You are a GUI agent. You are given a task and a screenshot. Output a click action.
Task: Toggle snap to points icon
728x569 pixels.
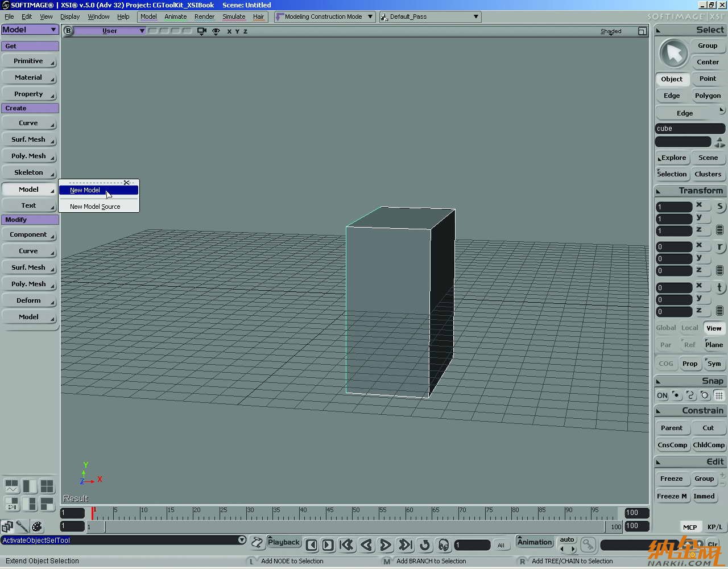tap(676, 395)
